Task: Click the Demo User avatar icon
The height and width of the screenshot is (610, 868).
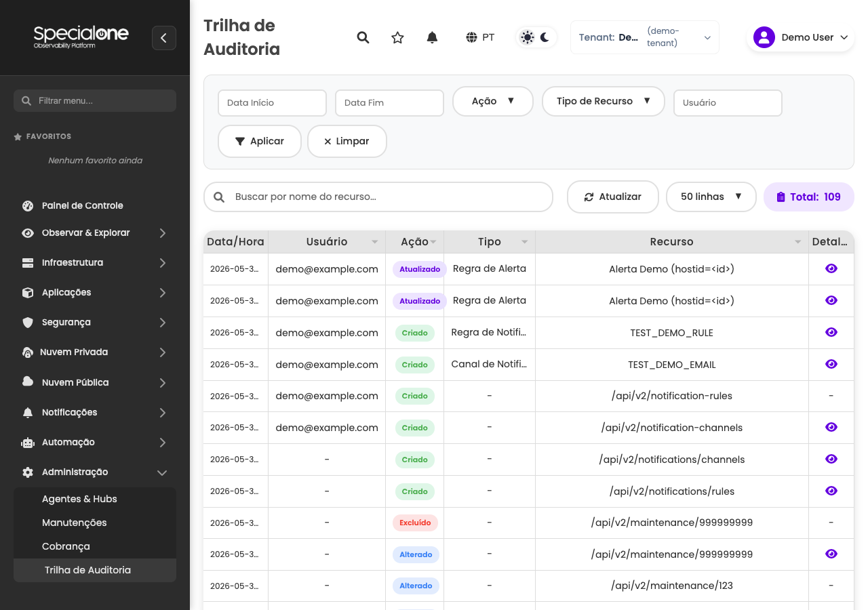Action: point(764,37)
